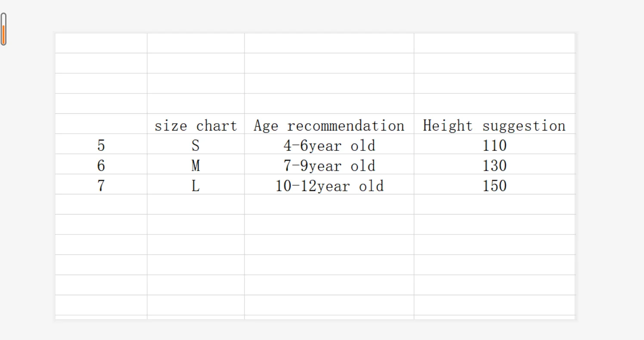Click empty cell left of 'size chart' header
This screenshot has width=644, height=340.
click(101, 124)
